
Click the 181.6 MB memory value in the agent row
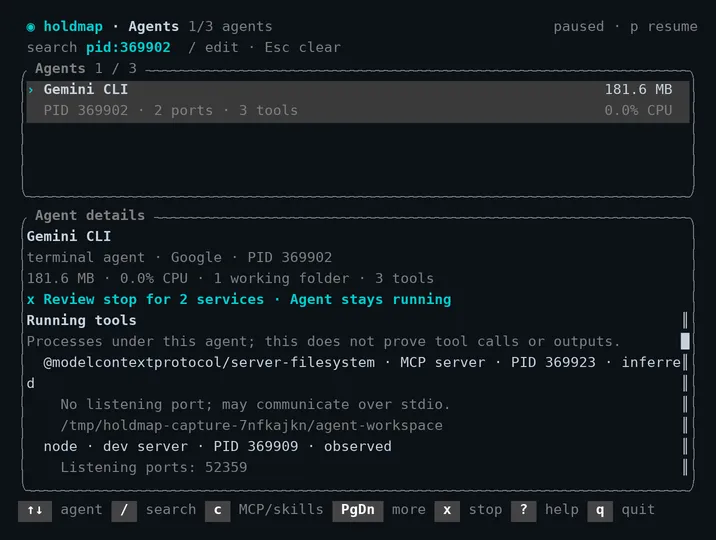[x=638, y=89]
